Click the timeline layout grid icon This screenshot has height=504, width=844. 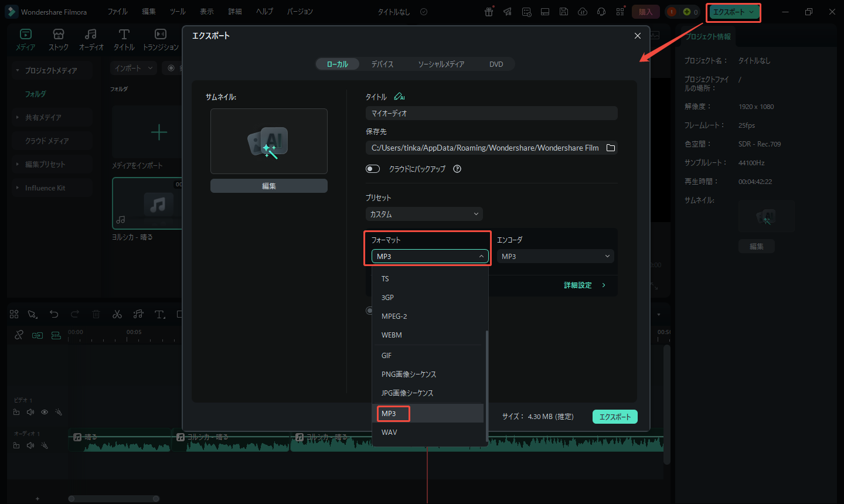pyautogui.click(x=14, y=314)
